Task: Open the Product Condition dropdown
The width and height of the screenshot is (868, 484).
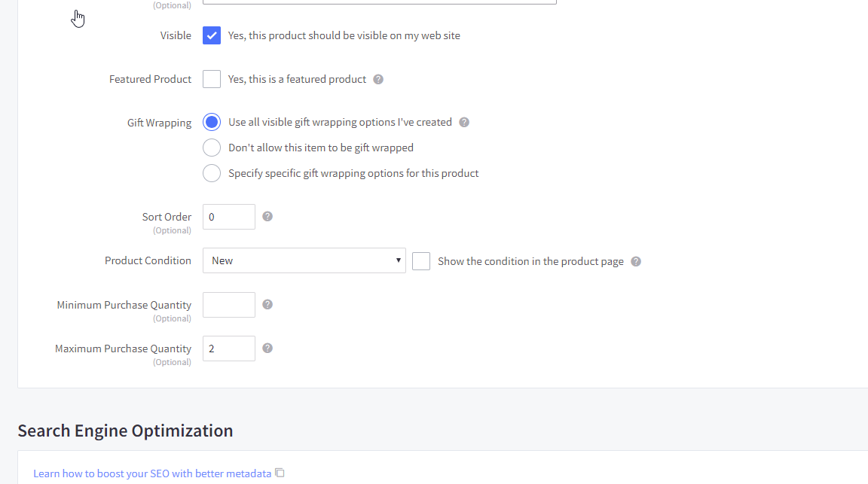Action: pos(304,260)
